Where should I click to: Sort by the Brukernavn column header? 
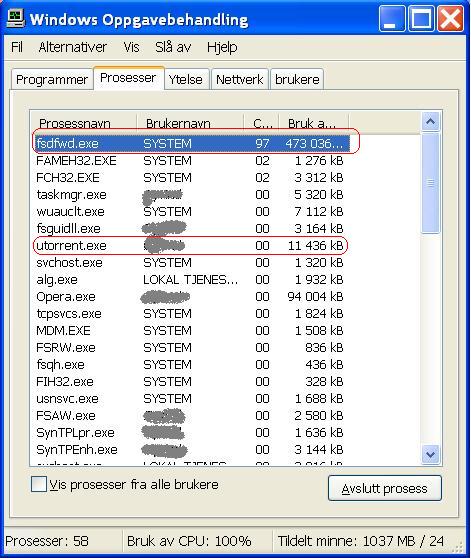click(190, 123)
